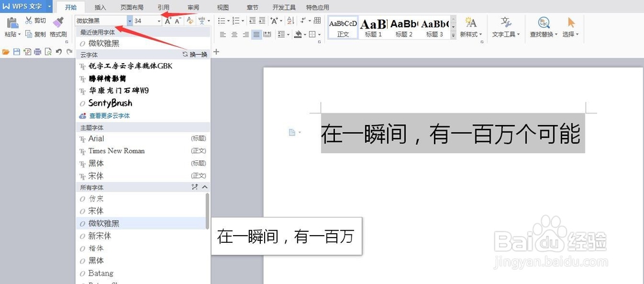Switch to the 审阅 tab
This screenshot has width=644, height=284.
coord(193,7)
